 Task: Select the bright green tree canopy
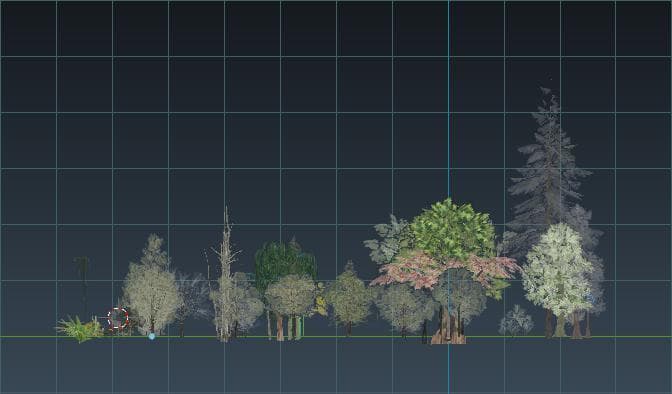(453, 229)
